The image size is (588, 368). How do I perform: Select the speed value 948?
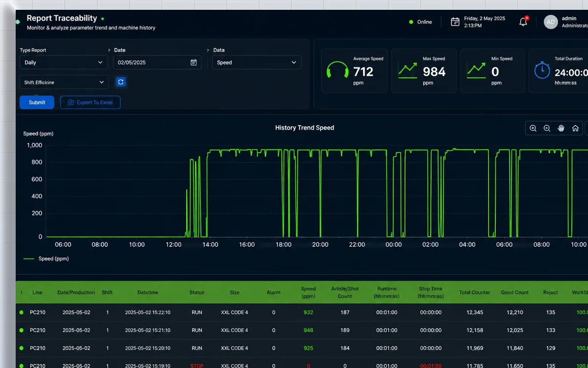tap(308, 330)
